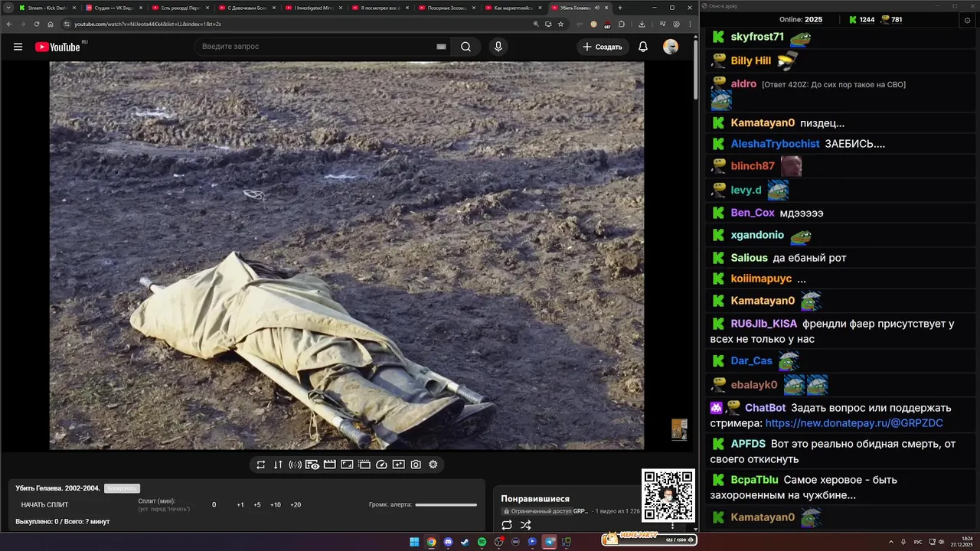The height and width of the screenshot is (551, 980).
Task: Click the Копировать button next to video title
Action: click(122, 488)
